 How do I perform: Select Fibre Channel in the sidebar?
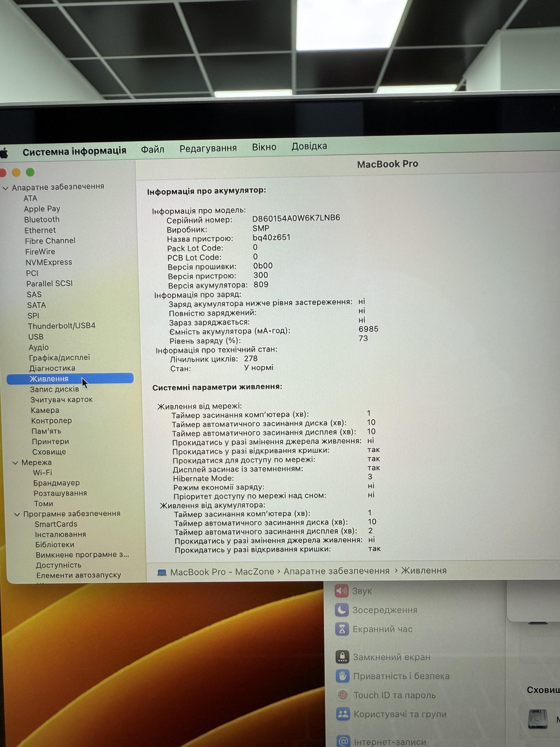(50, 241)
